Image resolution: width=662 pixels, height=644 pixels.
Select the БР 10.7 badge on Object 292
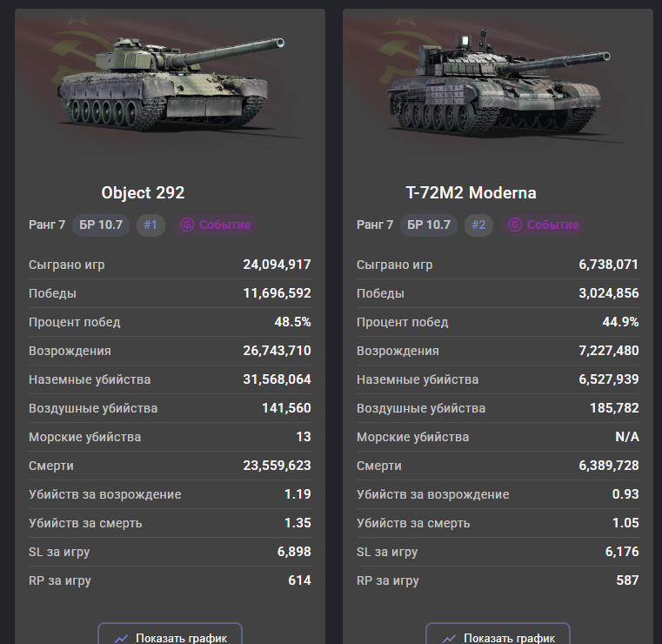coord(101,225)
